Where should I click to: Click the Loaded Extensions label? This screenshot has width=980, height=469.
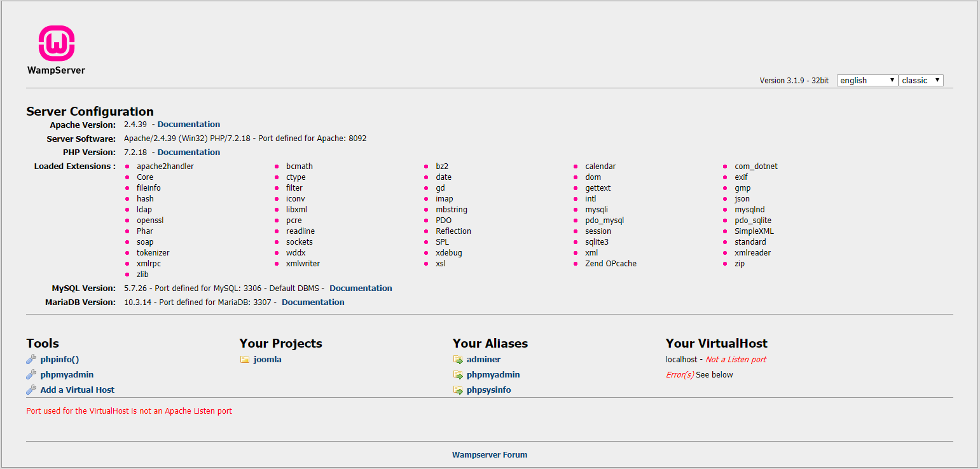(75, 167)
